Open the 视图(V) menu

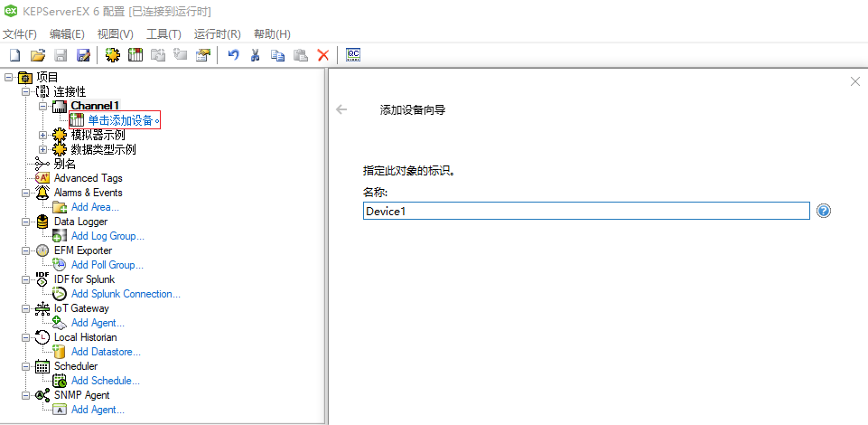pyautogui.click(x=115, y=33)
